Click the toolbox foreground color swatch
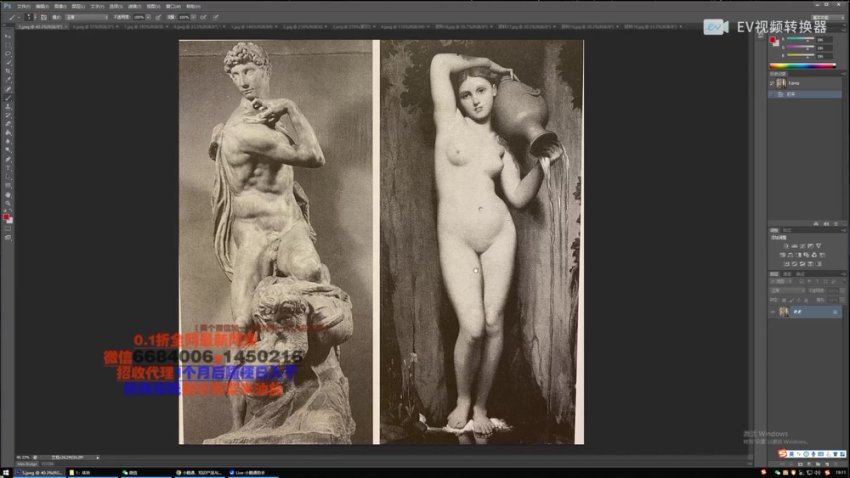This screenshot has height=478, width=850. pos(5,217)
